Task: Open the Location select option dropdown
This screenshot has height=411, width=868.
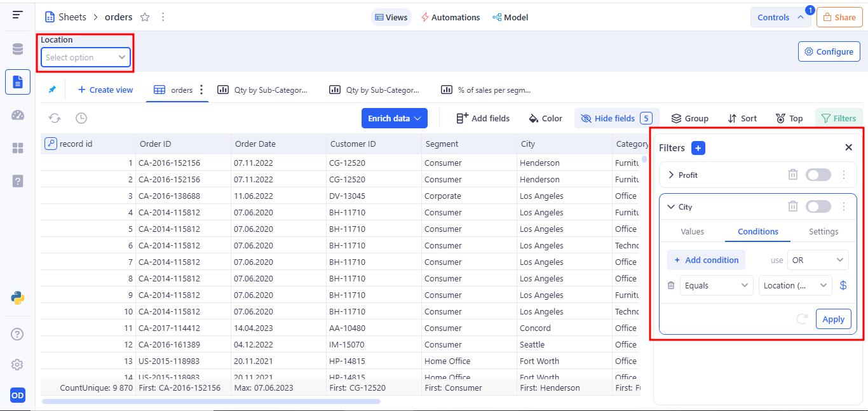Action: coord(86,57)
